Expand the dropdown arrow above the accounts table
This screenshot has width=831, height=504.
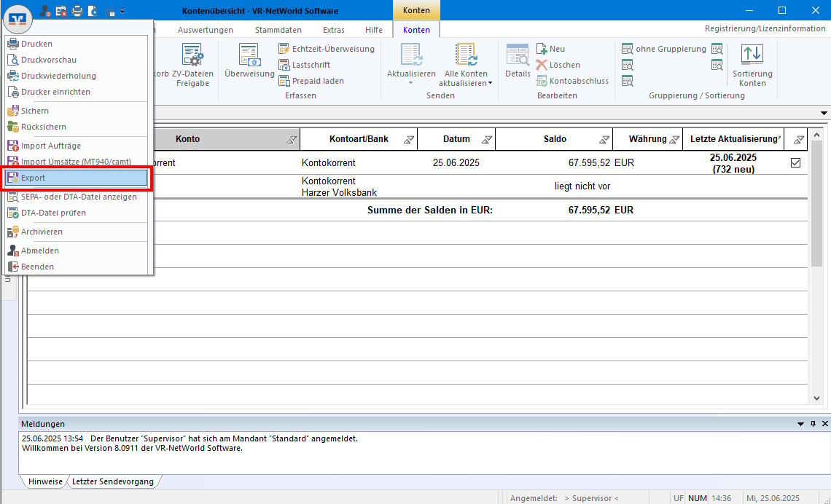click(x=824, y=114)
